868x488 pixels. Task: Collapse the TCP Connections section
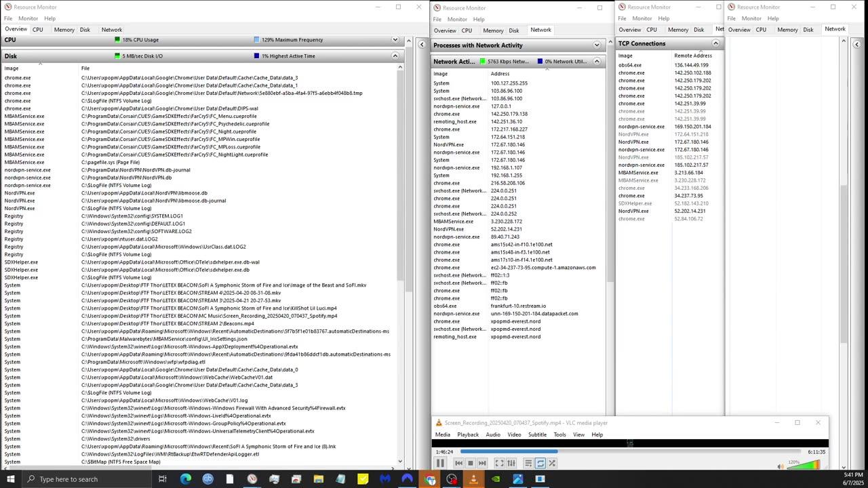click(x=715, y=43)
